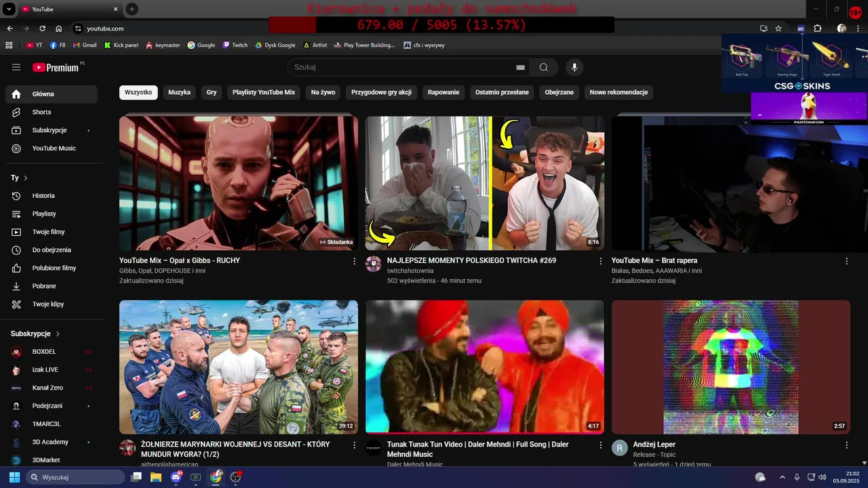
Task: Open the Opał x Gibbs RUCHY mix thumbnail
Action: pos(239,183)
